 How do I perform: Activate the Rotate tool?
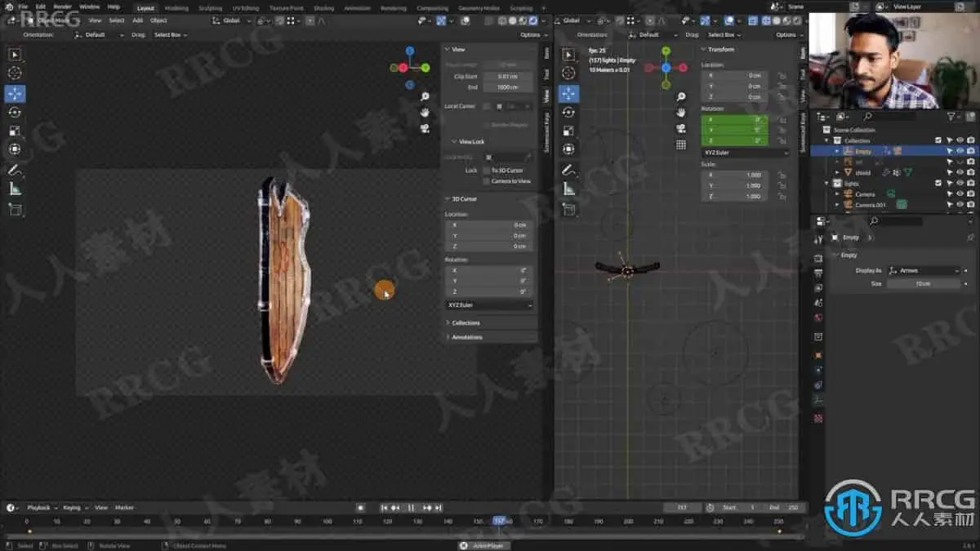[x=14, y=112]
